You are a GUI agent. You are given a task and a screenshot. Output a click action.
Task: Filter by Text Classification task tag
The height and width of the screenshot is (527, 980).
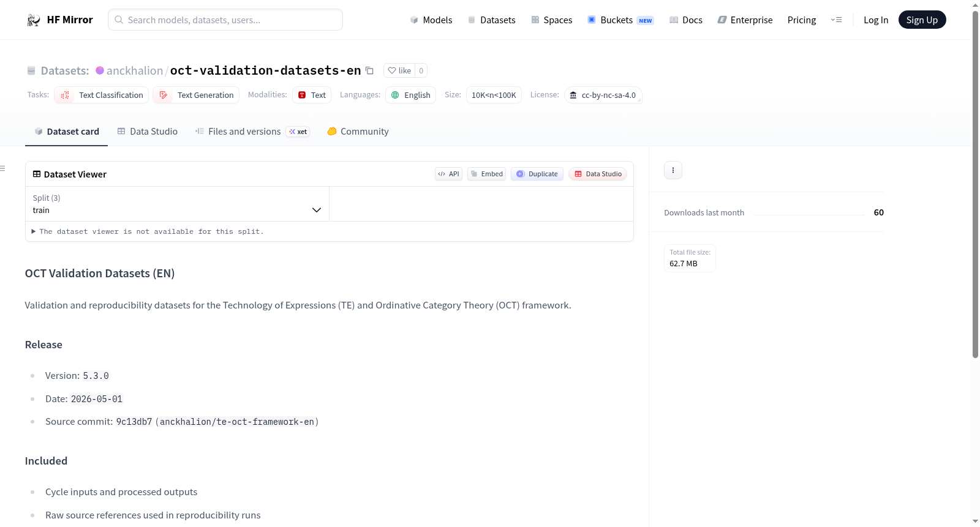click(x=102, y=95)
